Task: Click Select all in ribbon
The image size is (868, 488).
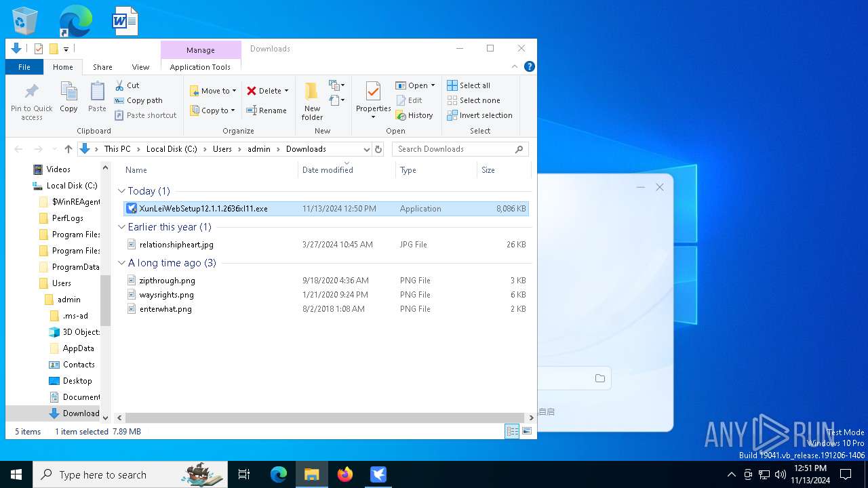Action: (x=469, y=85)
